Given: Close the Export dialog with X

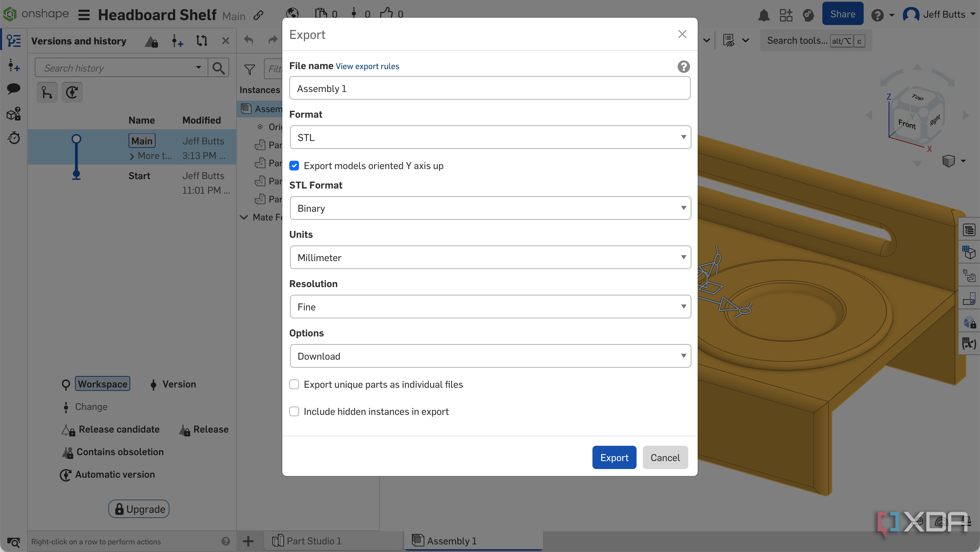Looking at the screenshot, I should 682,34.
